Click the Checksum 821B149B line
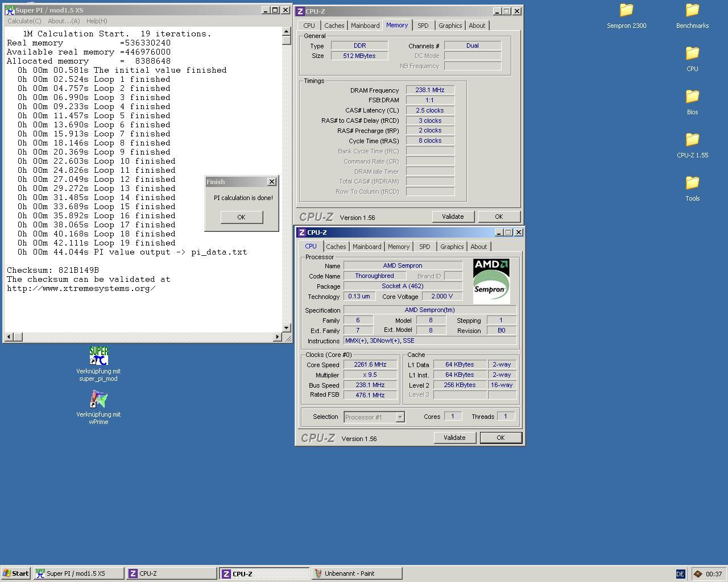Screen dimensions: 728x582 click(53, 270)
